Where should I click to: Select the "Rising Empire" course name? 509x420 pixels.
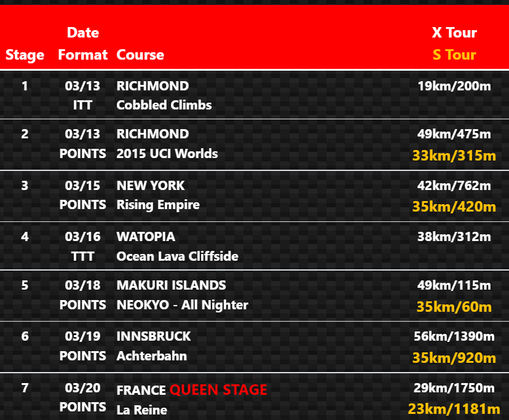pyautogui.click(x=158, y=204)
